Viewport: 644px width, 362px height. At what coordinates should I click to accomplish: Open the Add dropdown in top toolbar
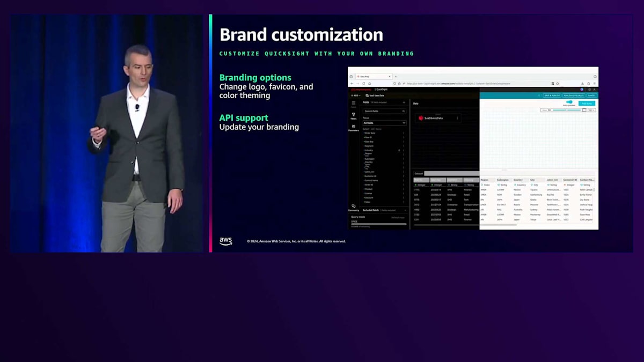(x=355, y=95)
